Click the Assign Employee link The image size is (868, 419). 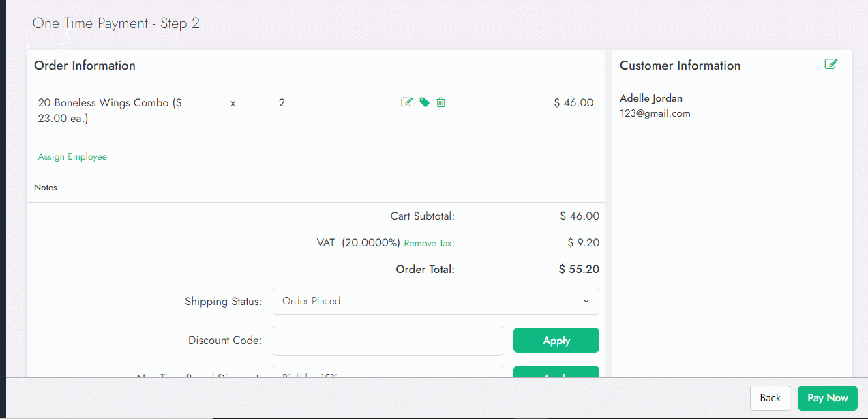[x=72, y=157]
